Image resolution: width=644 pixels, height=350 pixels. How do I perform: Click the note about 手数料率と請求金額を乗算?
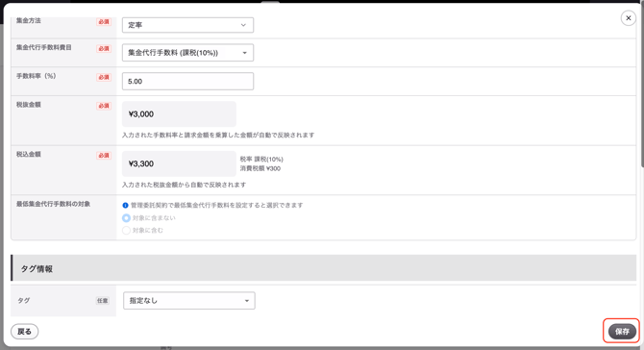218,136
